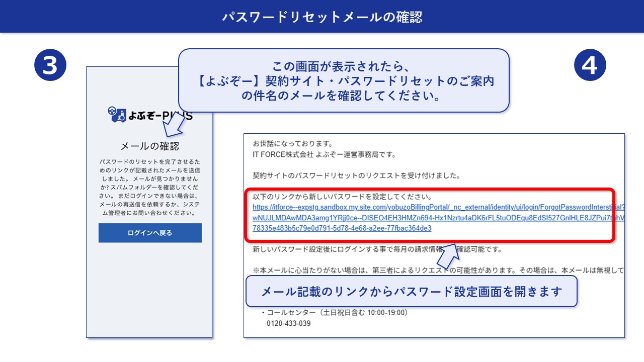Select the phone number 0120-433-039

pos(288,323)
